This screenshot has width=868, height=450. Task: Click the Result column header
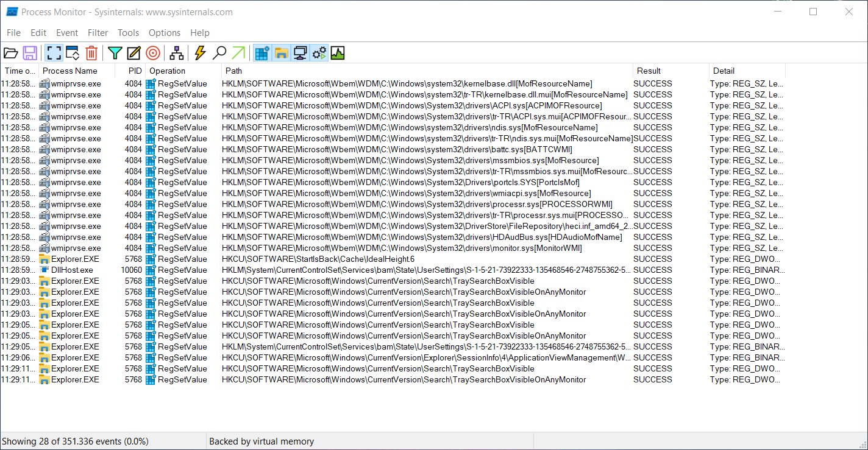649,71
